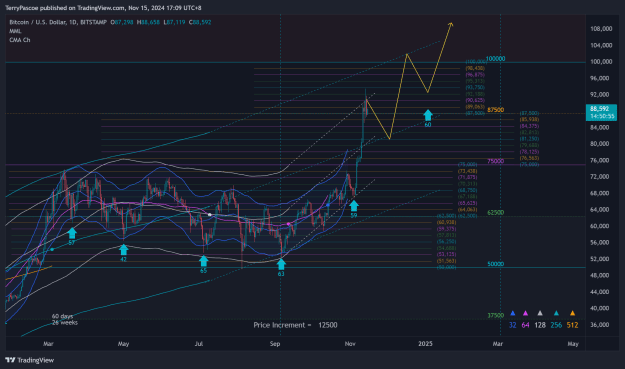Select the cyan up arrow labeled 65
This screenshot has height=369, width=625.
pos(204,261)
